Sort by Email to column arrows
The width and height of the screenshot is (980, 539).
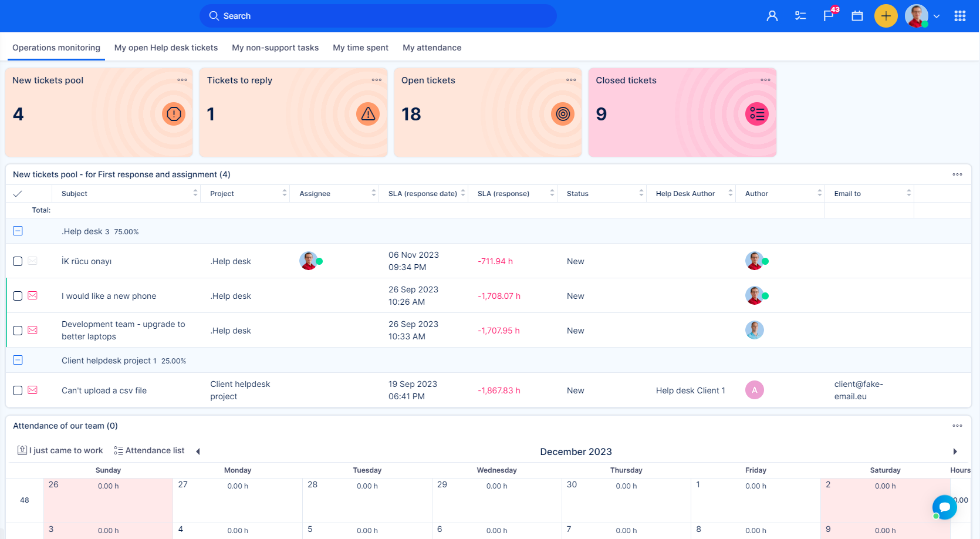point(909,193)
